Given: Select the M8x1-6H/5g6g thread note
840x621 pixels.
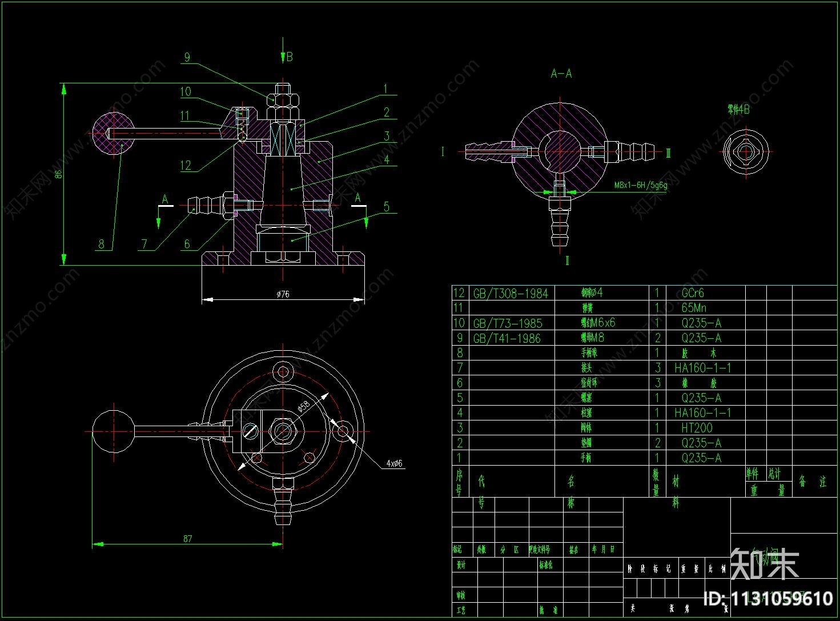Looking at the screenshot, I should click(x=640, y=185).
